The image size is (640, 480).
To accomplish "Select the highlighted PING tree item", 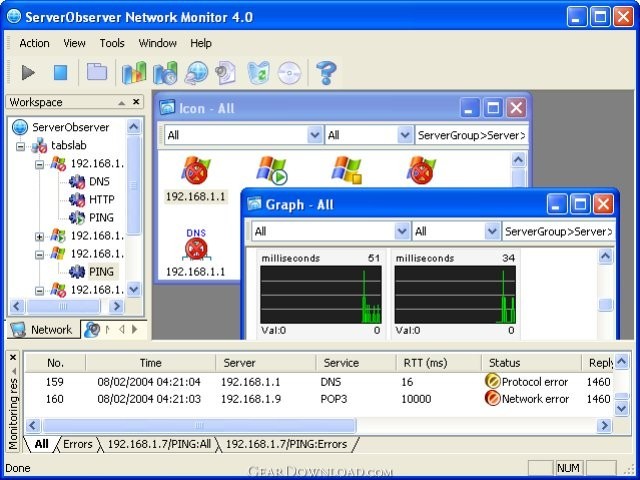I will [x=102, y=271].
